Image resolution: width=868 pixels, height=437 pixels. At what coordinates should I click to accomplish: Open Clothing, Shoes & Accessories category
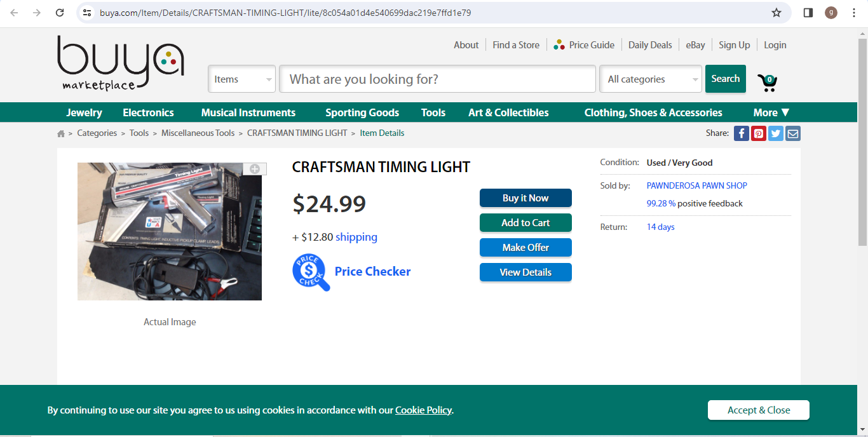653,112
